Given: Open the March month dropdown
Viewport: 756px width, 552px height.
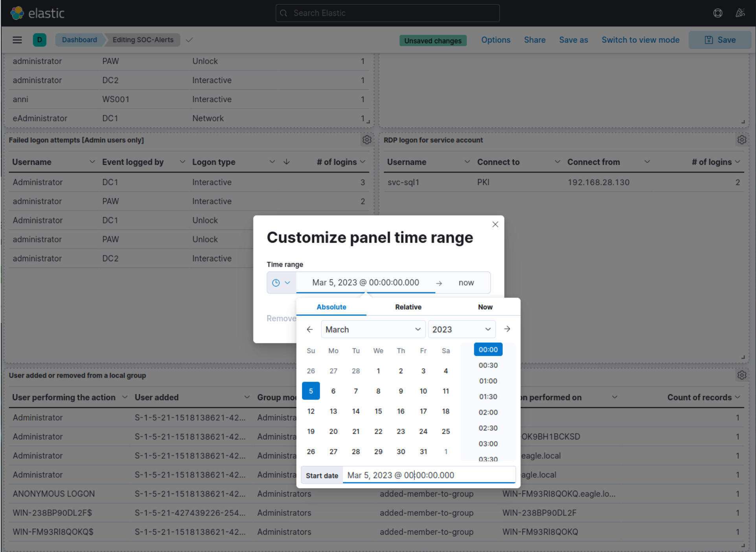Looking at the screenshot, I should [x=373, y=329].
